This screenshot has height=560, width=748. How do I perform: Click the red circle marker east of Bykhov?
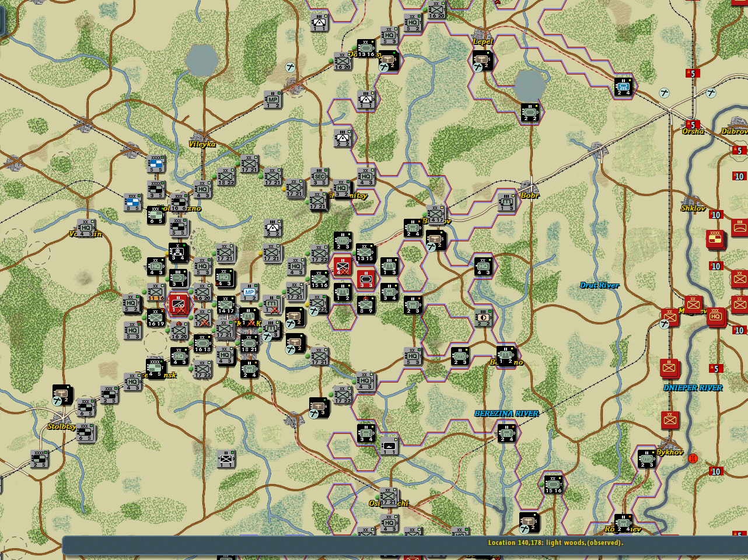coord(693,459)
